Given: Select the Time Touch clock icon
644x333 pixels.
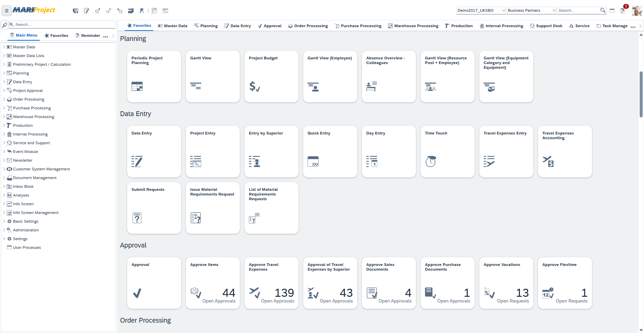Looking at the screenshot, I should point(430,161).
